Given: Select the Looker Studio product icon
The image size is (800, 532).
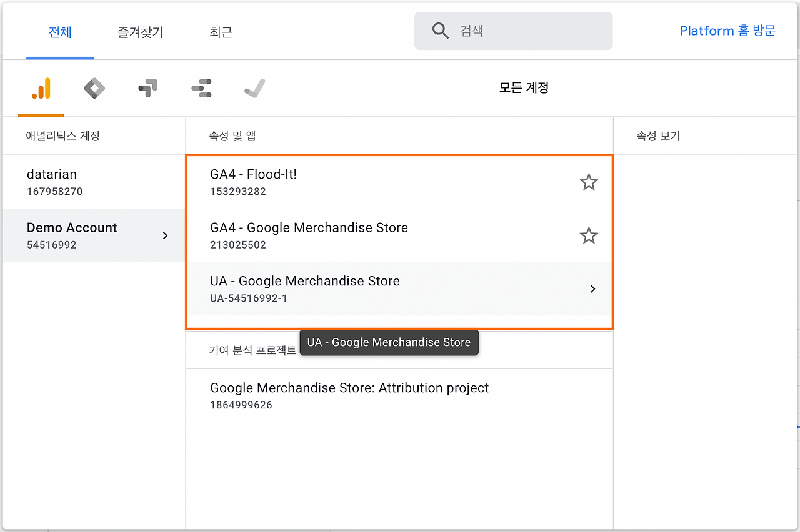Looking at the screenshot, I should click(201, 89).
